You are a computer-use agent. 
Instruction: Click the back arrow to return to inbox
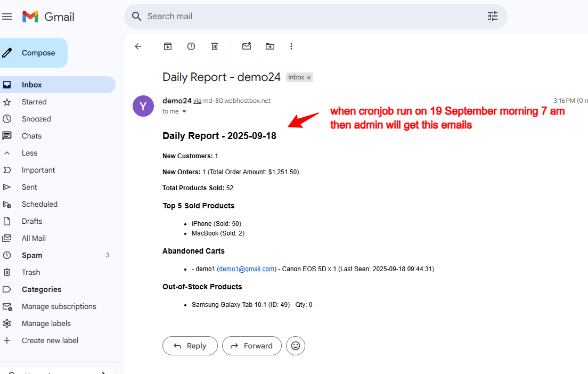138,46
